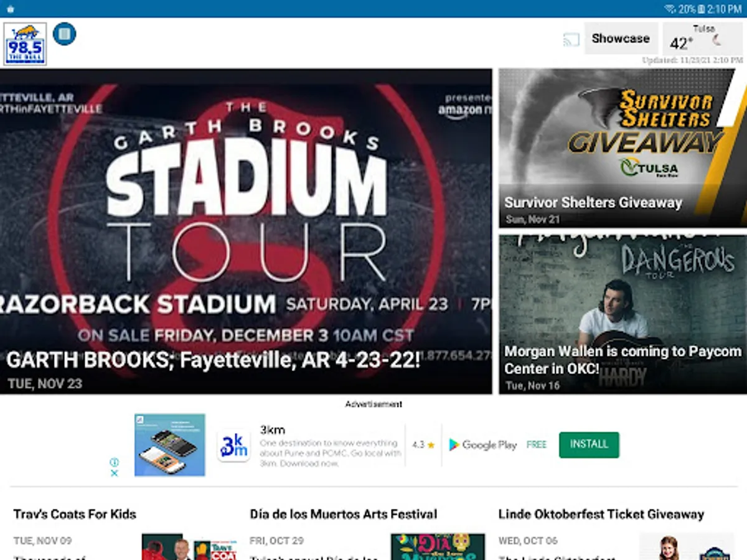Select headline GARTH BROOKS; Fayetteville, AR 4-23-22!
747x560 pixels.
pyautogui.click(x=213, y=360)
